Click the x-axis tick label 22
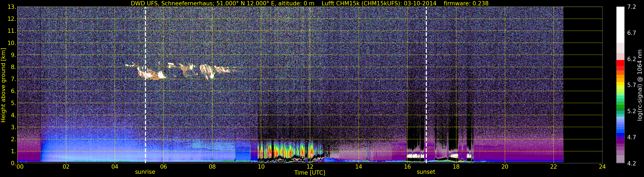The height and width of the screenshot is (177, 644). (x=554, y=167)
